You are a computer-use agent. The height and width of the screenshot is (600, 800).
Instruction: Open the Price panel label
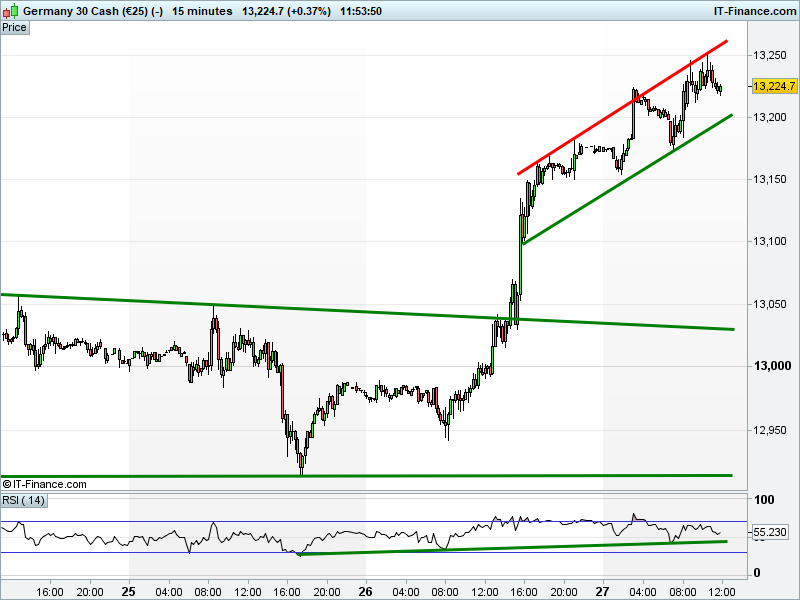click(x=15, y=28)
